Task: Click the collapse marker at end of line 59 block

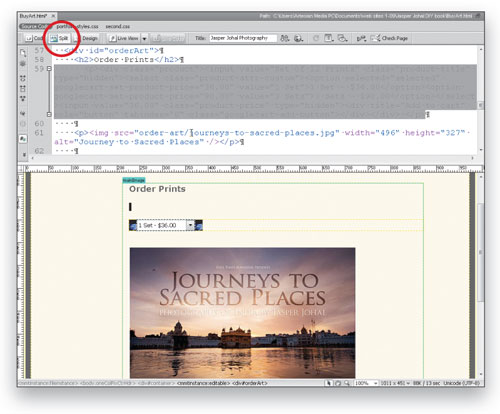Action: coord(49,114)
